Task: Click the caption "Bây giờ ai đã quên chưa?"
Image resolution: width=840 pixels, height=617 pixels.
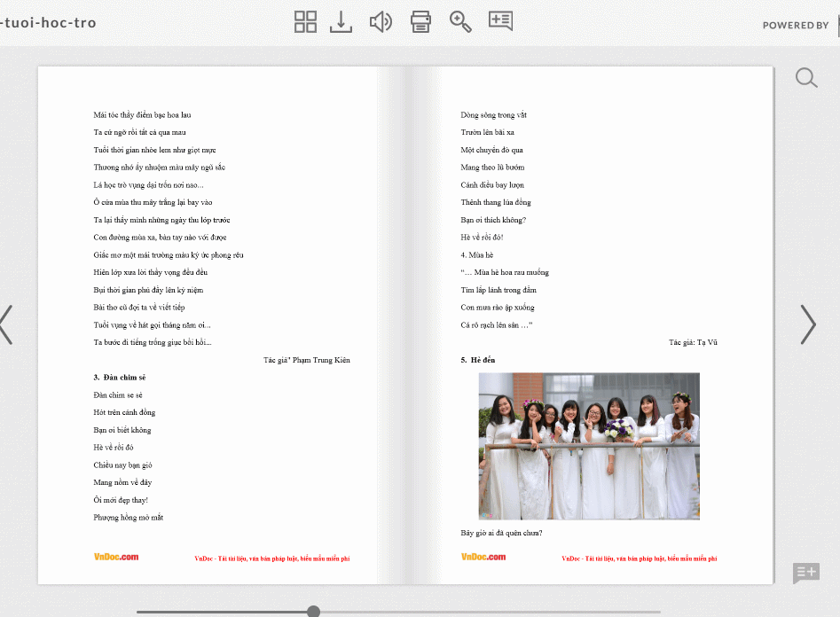Action: tap(501, 533)
